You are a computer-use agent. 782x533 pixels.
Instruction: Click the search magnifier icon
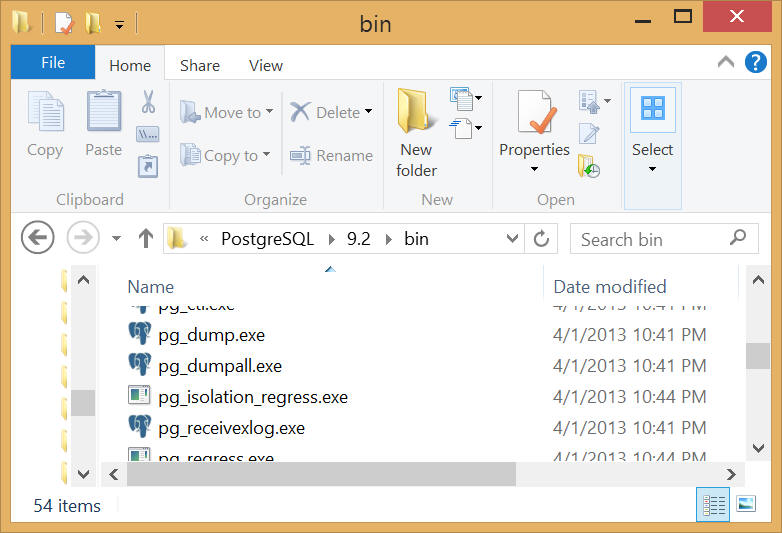(x=737, y=237)
